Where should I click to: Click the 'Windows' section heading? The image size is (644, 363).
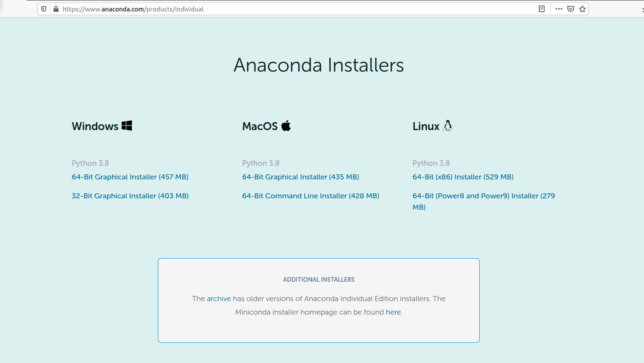[x=95, y=126]
